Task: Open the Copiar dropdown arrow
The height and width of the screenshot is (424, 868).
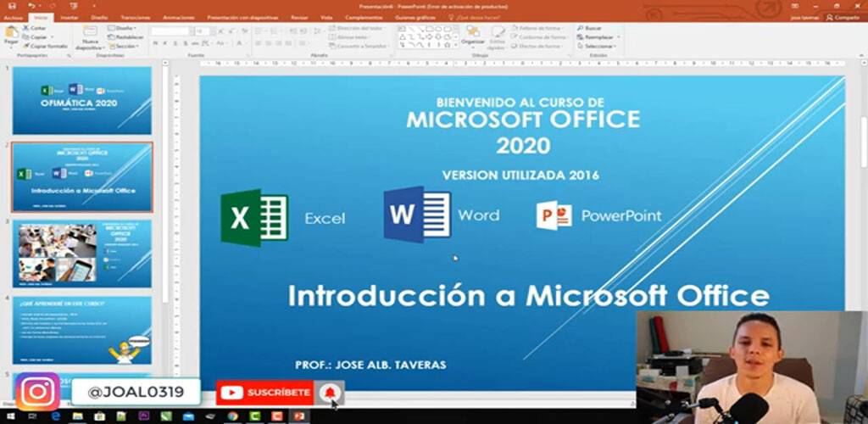Action: click(x=51, y=37)
